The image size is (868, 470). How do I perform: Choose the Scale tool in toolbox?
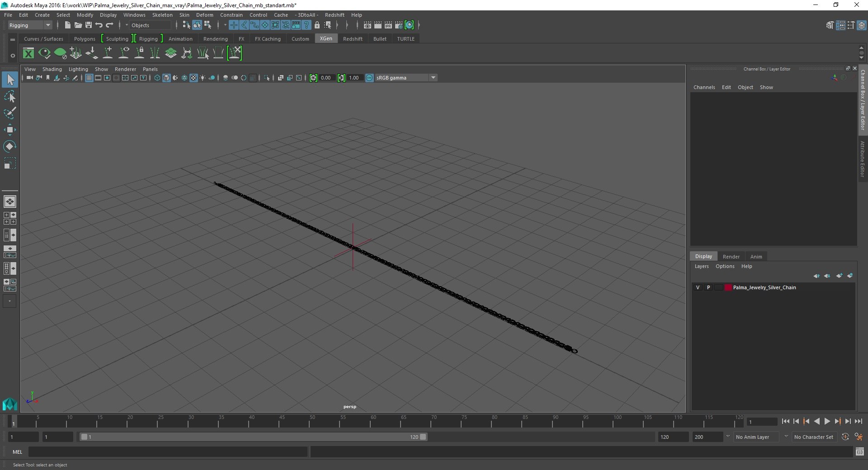[10, 163]
